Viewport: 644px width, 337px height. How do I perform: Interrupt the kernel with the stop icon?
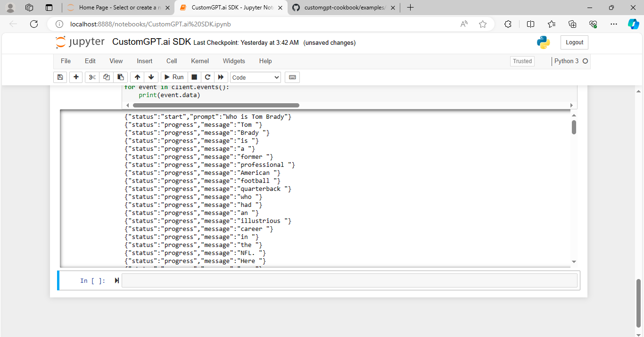pos(194,77)
